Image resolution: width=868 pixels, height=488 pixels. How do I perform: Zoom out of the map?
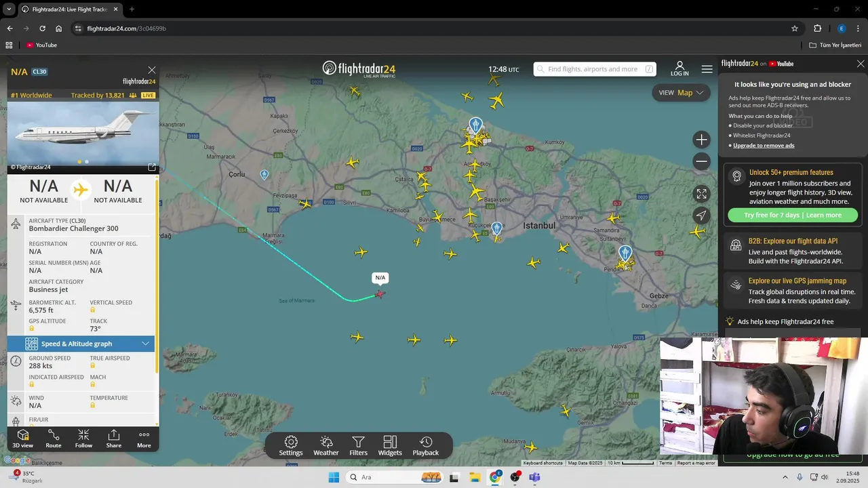[702, 161]
